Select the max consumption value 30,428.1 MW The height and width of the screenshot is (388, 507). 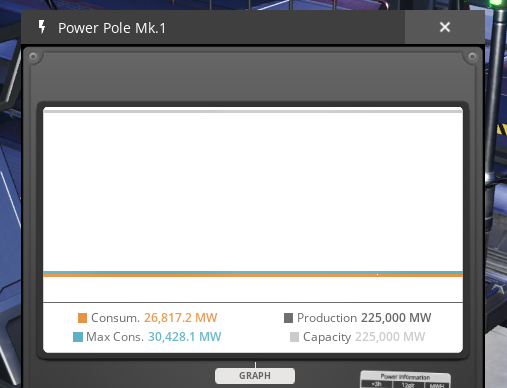click(x=184, y=337)
